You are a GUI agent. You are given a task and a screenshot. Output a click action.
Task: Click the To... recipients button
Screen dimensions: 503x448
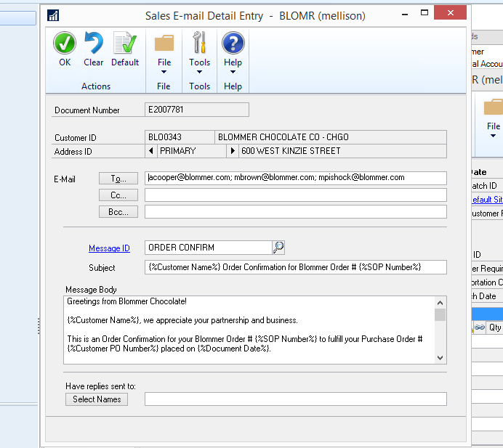pos(118,178)
